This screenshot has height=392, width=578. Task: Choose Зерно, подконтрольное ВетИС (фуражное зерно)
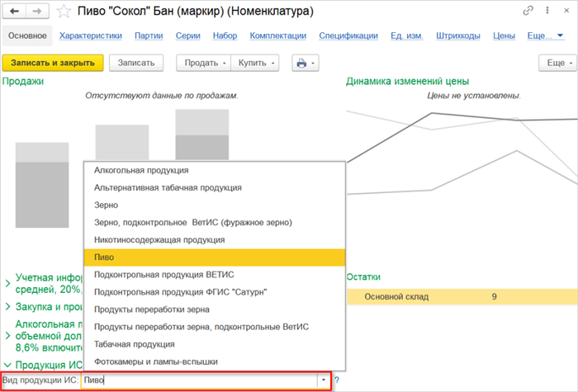(x=215, y=223)
